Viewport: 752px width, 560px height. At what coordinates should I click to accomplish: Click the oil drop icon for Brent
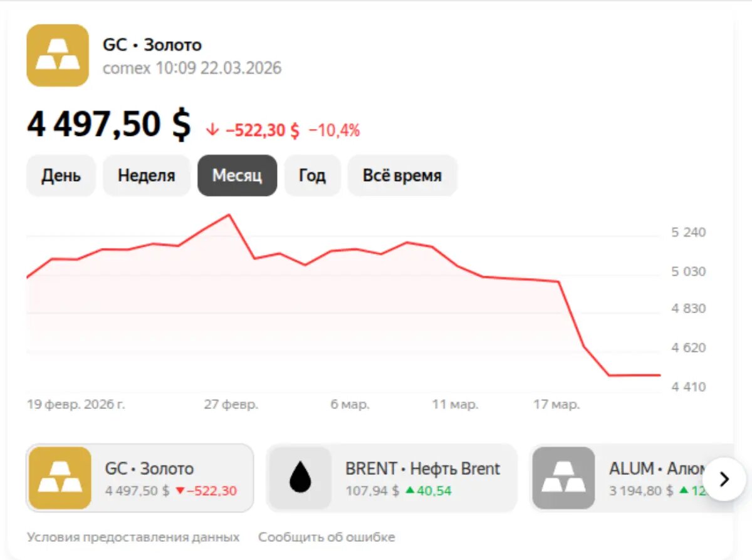pos(300,478)
